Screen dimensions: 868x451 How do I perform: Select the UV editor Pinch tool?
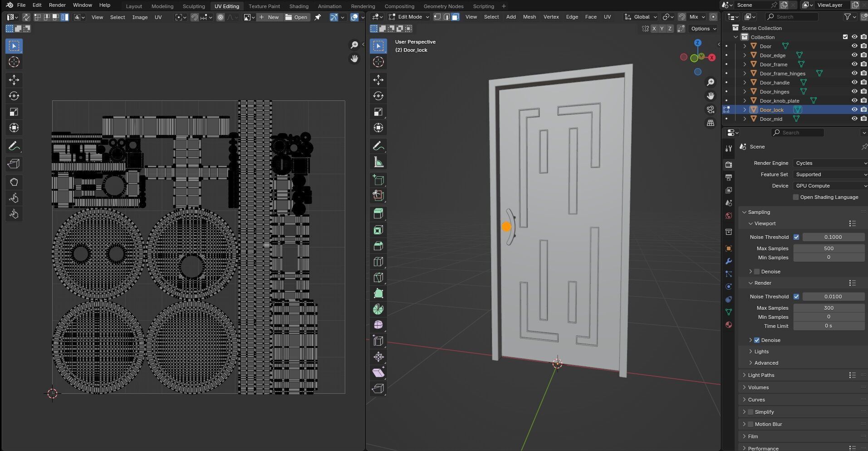pos(14,214)
